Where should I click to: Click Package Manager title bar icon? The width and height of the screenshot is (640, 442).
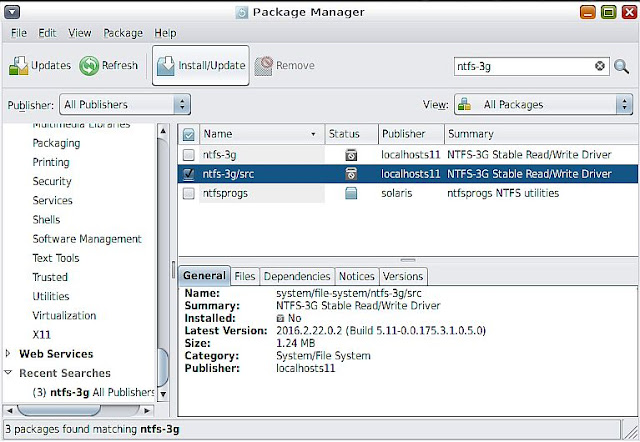[242, 13]
